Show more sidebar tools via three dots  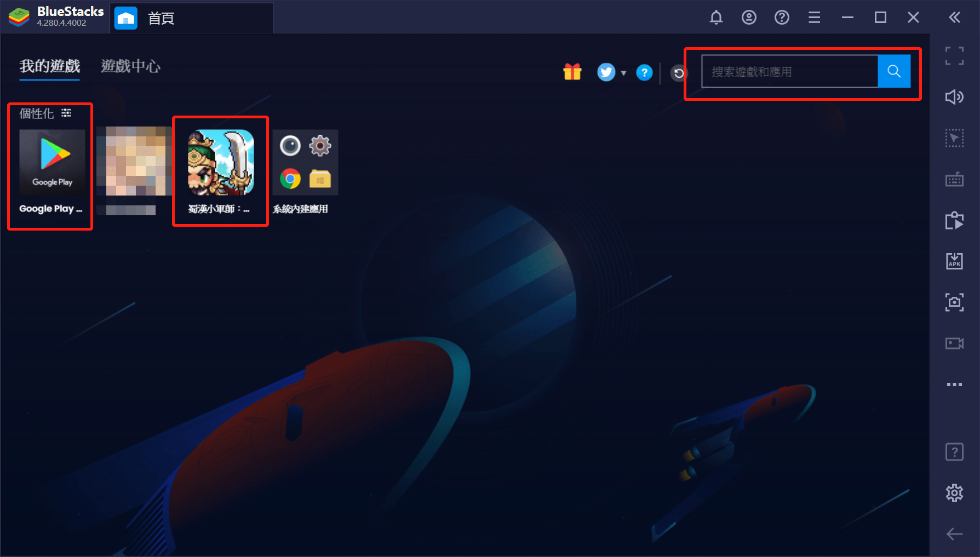[x=954, y=384]
